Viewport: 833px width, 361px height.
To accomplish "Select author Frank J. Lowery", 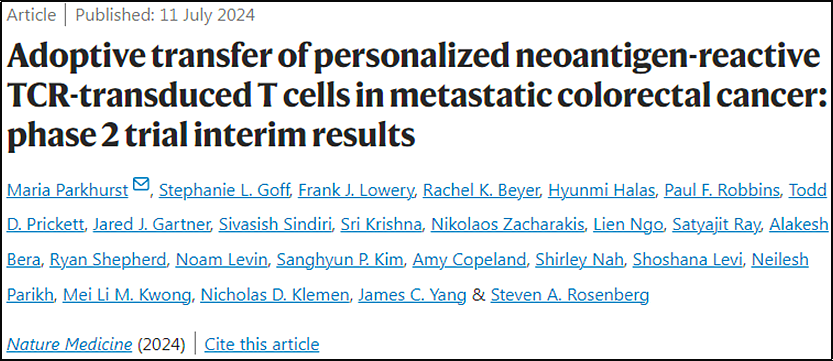I will [x=356, y=190].
